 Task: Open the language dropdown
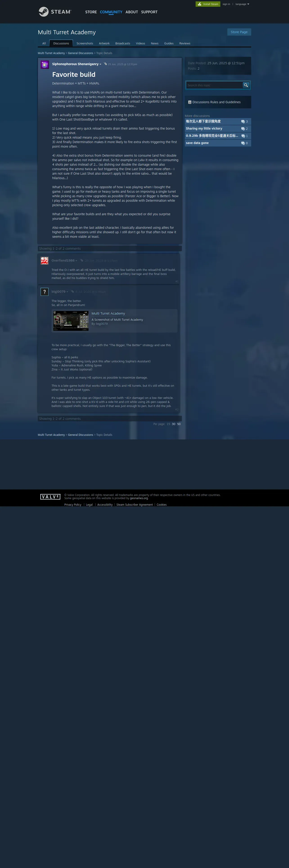coord(242,4)
